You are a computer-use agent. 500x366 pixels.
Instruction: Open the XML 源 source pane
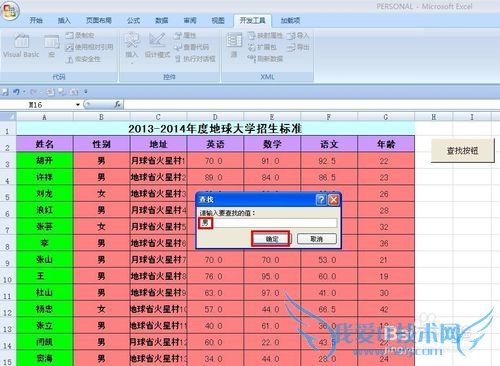[x=234, y=46]
